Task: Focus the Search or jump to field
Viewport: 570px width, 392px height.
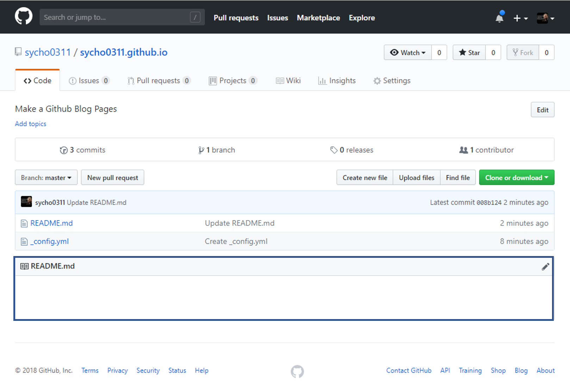Action: [122, 17]
